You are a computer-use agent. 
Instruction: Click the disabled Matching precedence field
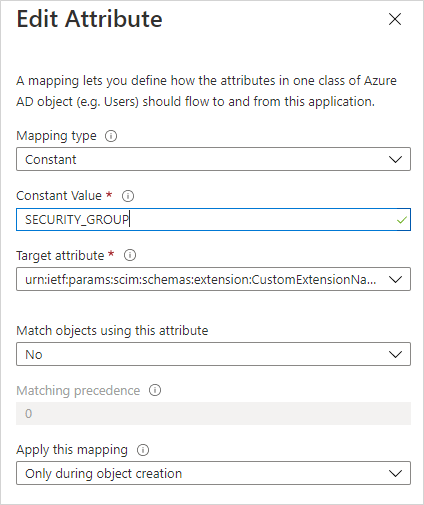coord(213,414)
